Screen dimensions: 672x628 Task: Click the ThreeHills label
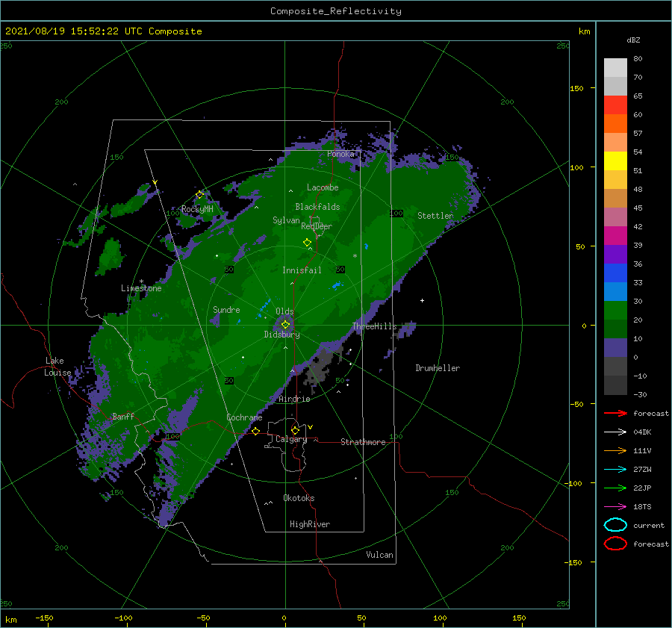tap(375, 326)
